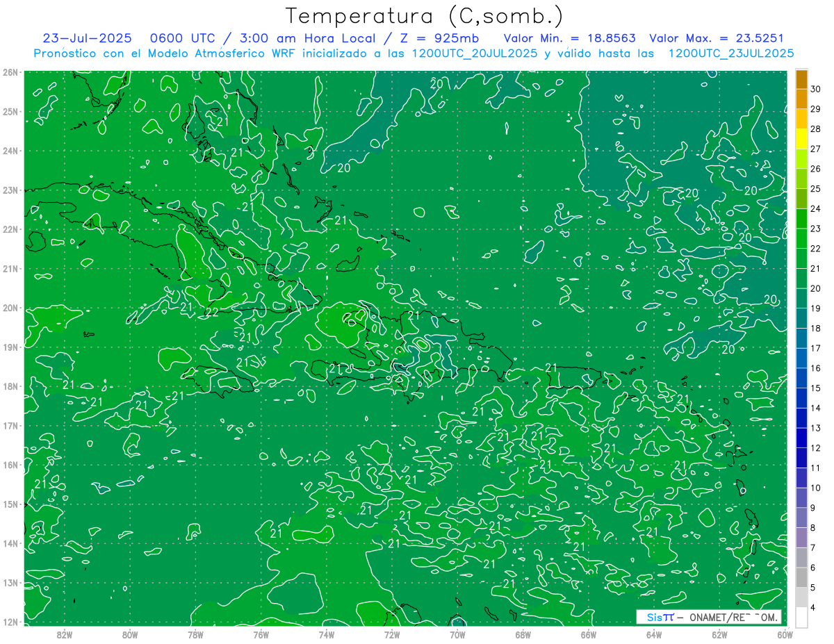Click the '23N' latitude label
This screenshot has width=834, height=644.
point(10,190)
